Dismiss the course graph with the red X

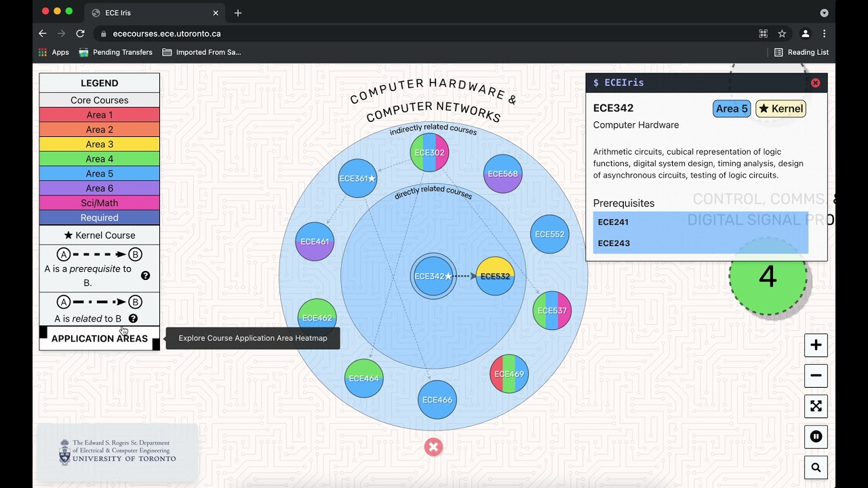[x=433, y=447]
